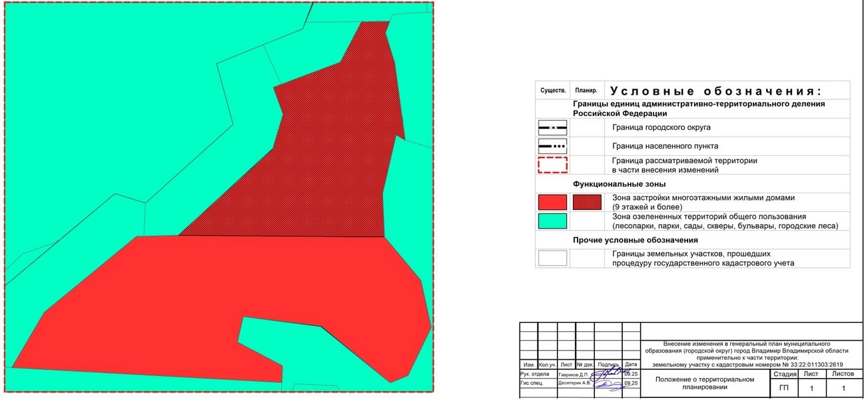The width and height of the screenshot is (868, 400).
Task: Click the "Существ." column header
Action: click(552, 90)
